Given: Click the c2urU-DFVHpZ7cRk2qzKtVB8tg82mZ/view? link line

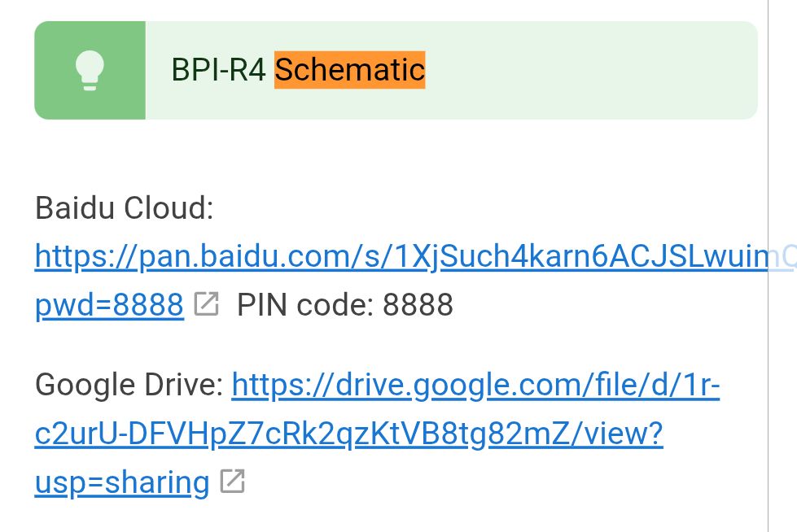Looking at the screenshot, I should tap(348, 434).
